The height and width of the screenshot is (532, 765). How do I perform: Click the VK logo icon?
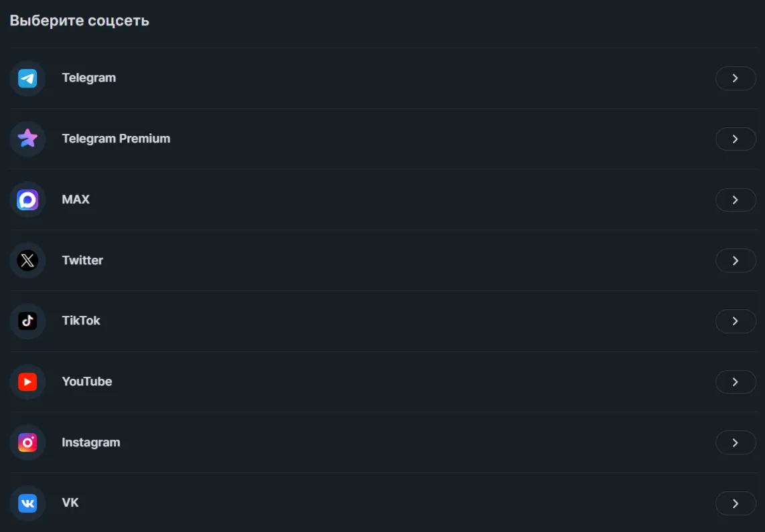(x=27, y=503)
